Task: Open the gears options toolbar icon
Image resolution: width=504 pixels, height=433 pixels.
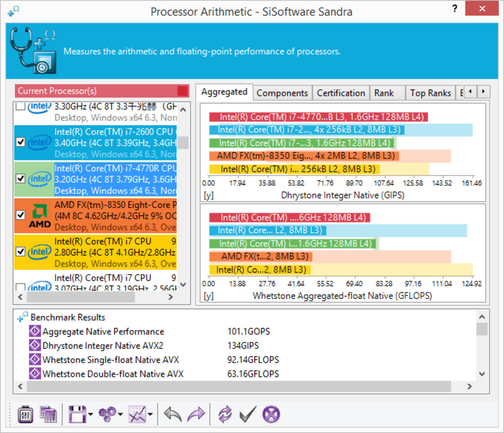Action: coord(107,414)
